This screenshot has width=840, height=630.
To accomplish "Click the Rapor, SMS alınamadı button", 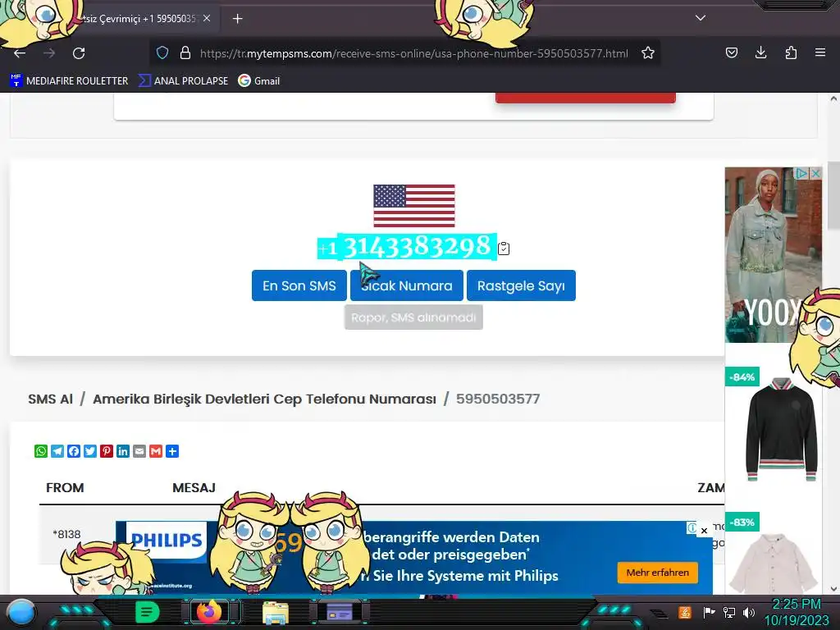I will pyautogui.click(x=413, y=317).
